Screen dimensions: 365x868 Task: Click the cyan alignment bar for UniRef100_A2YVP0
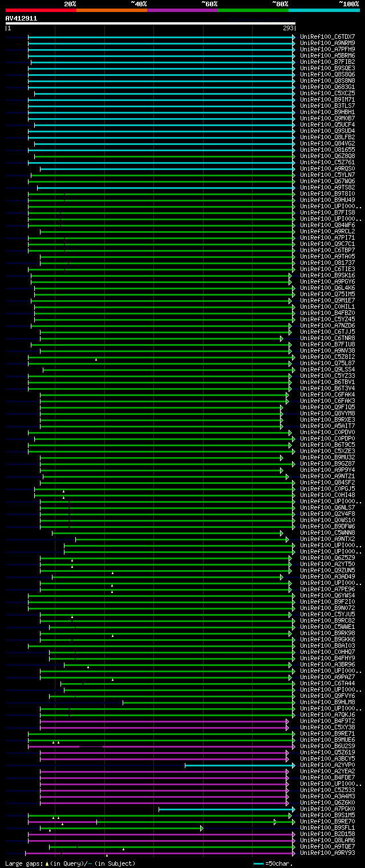[240, 765]
